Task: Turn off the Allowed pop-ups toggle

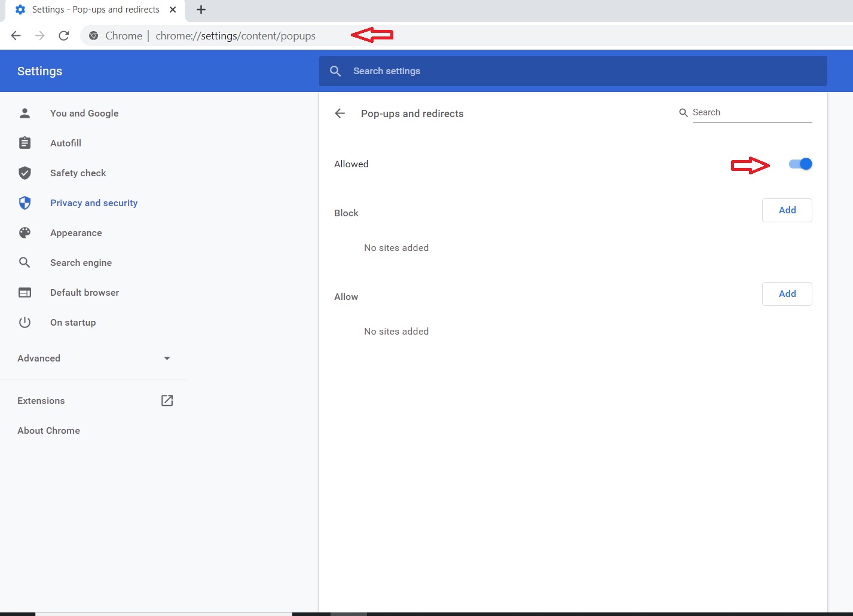Action: [800, 164]
